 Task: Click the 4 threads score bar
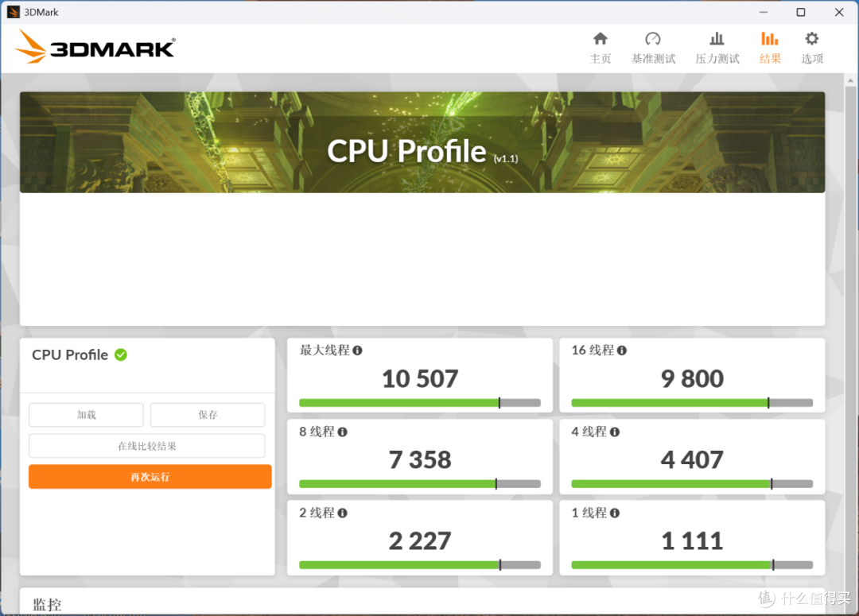click(x=692, y=484)
